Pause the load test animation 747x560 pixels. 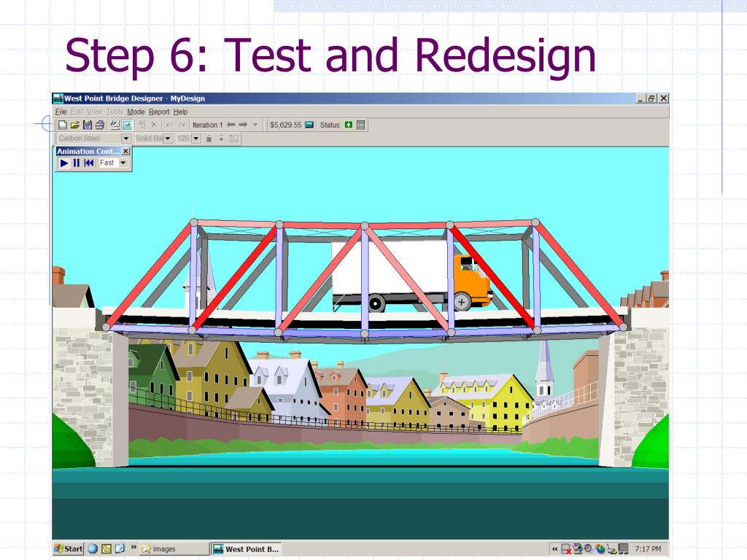coord(76,163)
